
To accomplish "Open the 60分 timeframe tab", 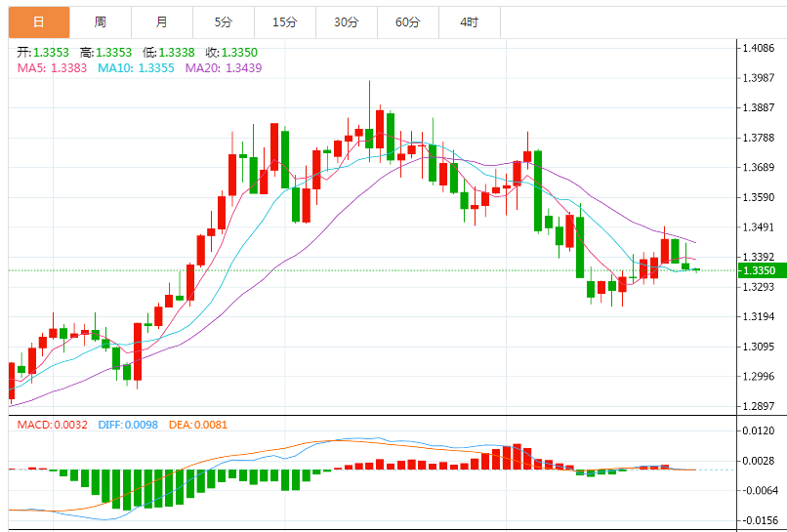I will 407,22.
